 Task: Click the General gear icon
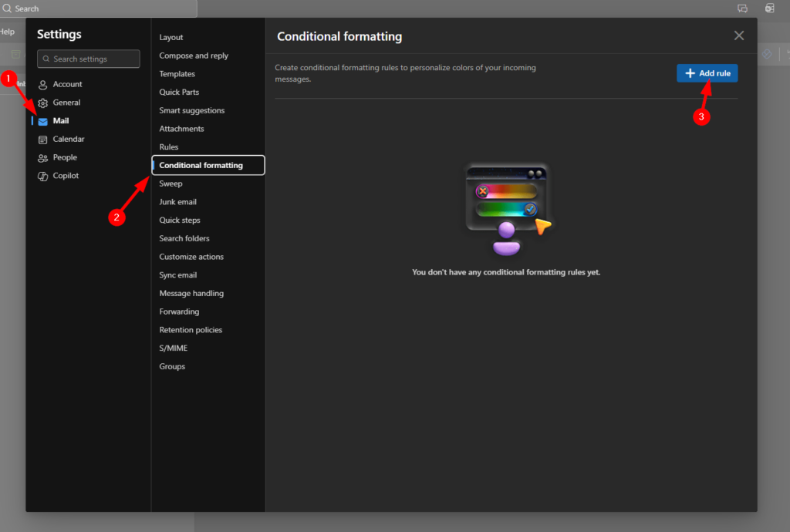(43, 103)
